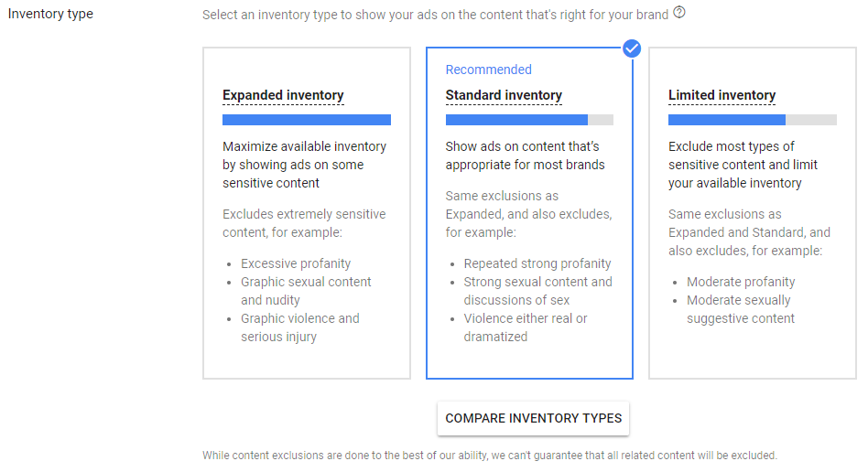Click the help question mark icon
Image resolution: width=868 pixels, height=472 pixels.
(x=679, y=13)
